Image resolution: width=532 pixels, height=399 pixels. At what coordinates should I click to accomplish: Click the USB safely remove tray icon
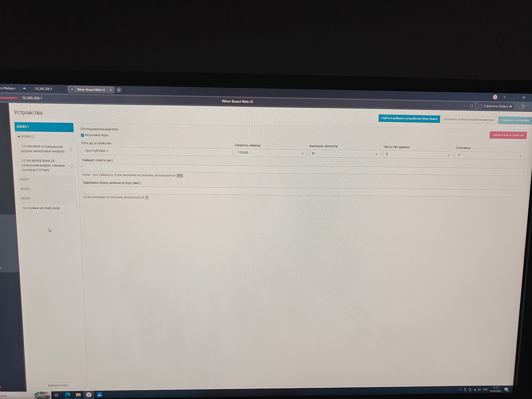point(465,390)
